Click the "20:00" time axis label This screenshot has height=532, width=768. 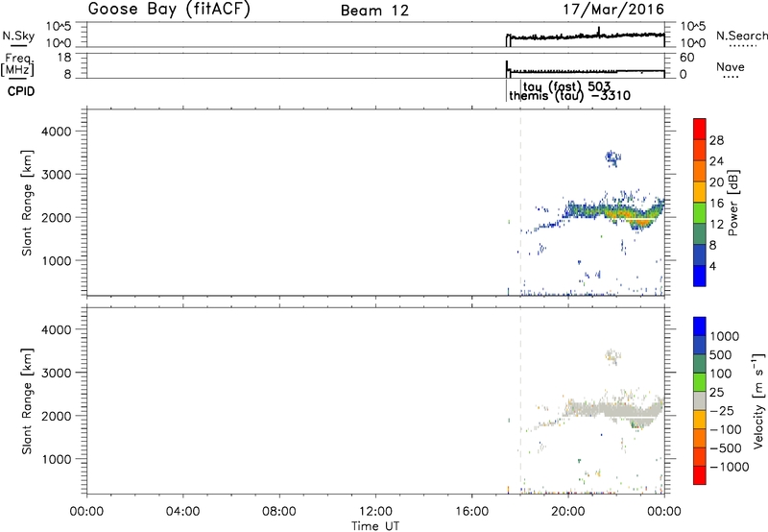[568, 512]
